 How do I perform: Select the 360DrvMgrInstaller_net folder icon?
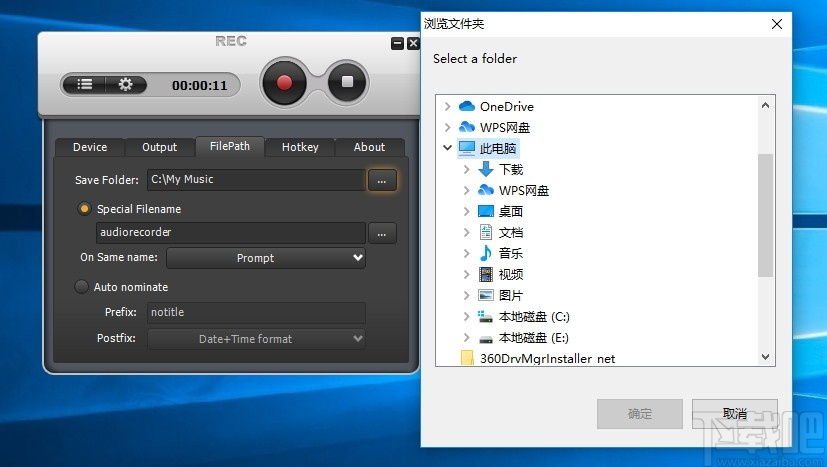tap(467, 358)
